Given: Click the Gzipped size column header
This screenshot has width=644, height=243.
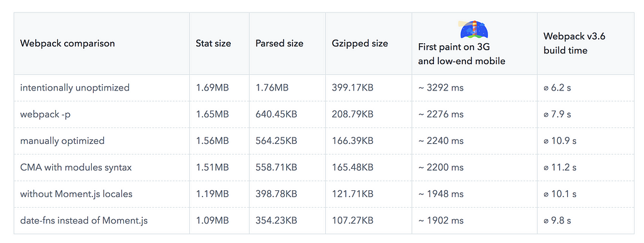Looking at the screenshot, I should pos(360,43).
